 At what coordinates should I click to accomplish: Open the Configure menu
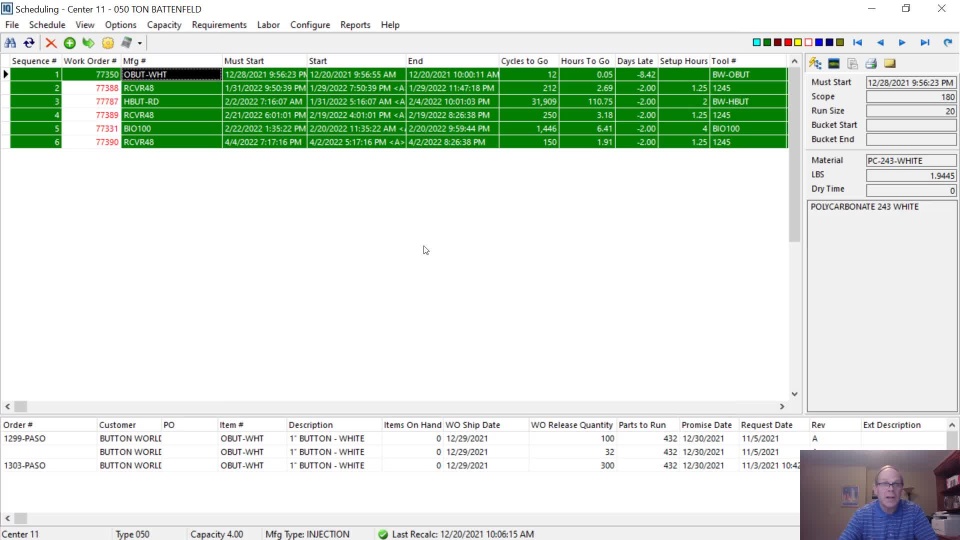click(310, 25)
